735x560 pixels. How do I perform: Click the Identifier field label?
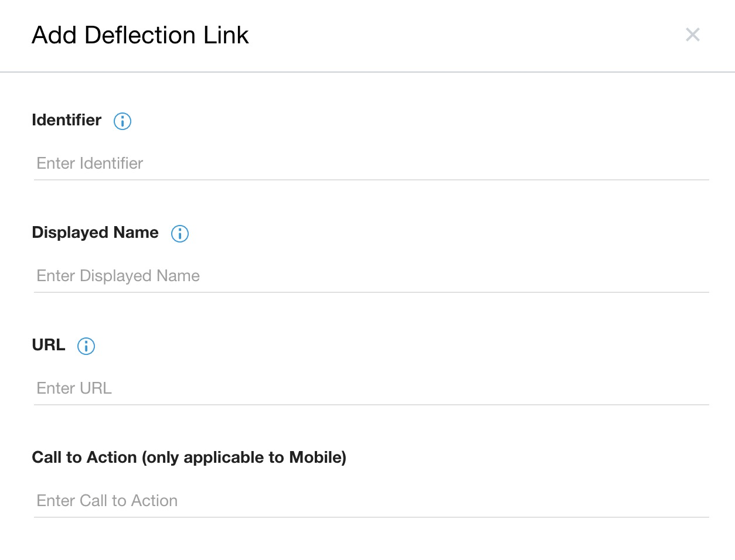(67, 120)
